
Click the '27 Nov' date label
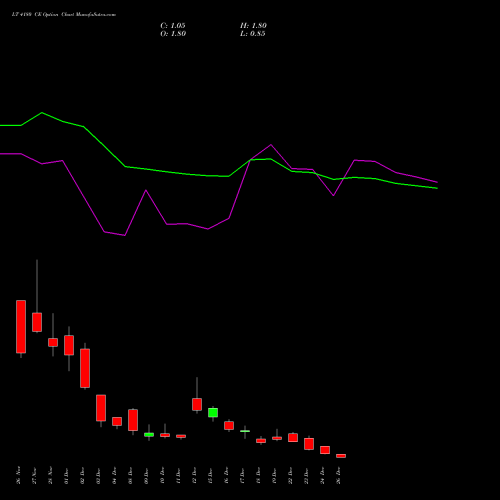34,475
